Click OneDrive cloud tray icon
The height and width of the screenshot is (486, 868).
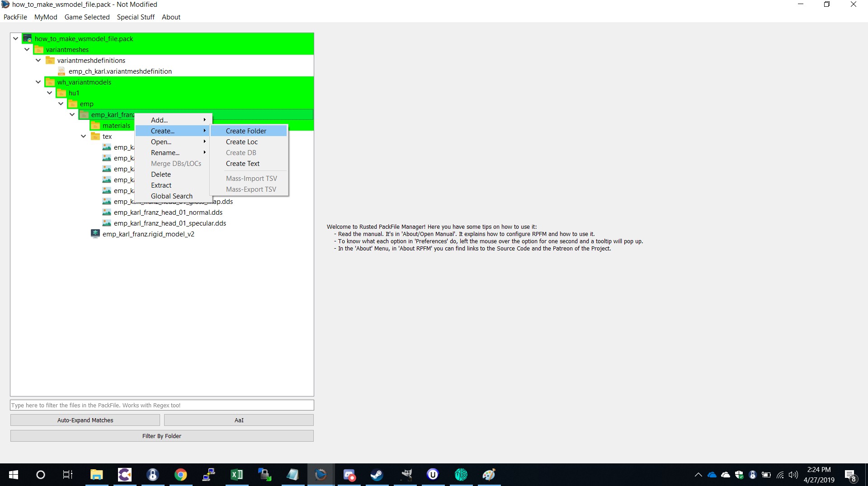click(x=712, y=475)
